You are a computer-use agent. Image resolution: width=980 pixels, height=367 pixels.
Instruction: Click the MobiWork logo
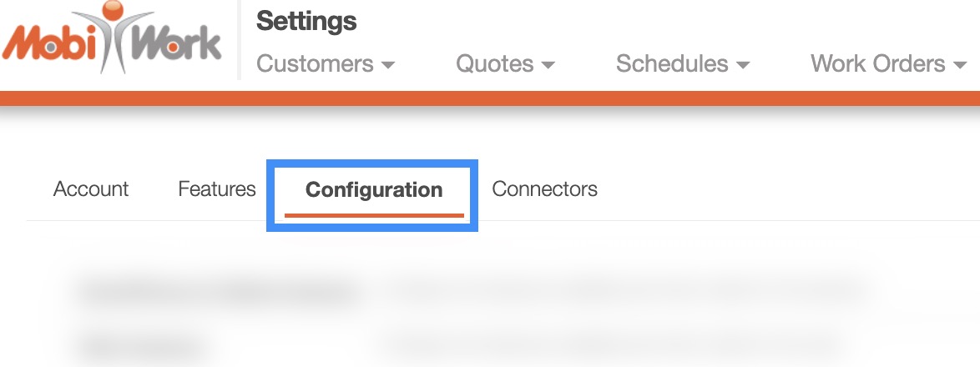point(113,40)
